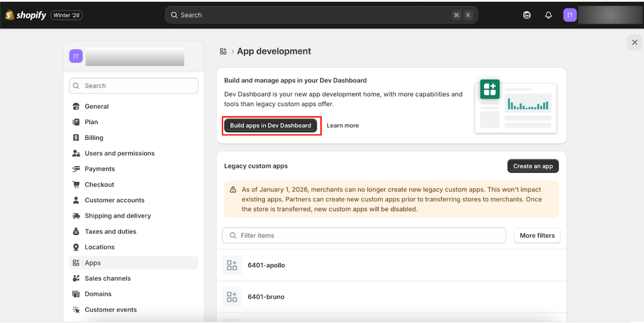Focus the settings sidebar Search field
This screenshot has height=323, width=644.
tap(134, 86)
